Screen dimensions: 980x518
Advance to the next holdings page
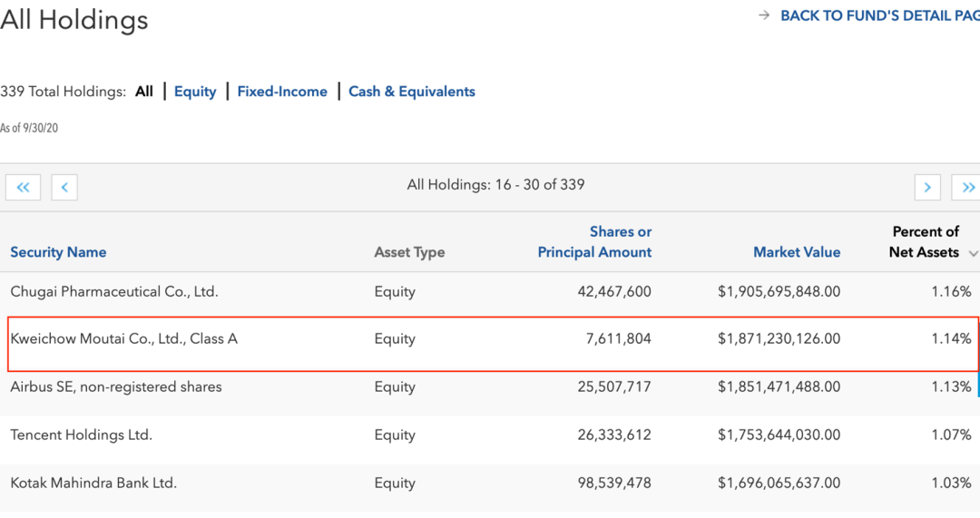pos(926,188)
